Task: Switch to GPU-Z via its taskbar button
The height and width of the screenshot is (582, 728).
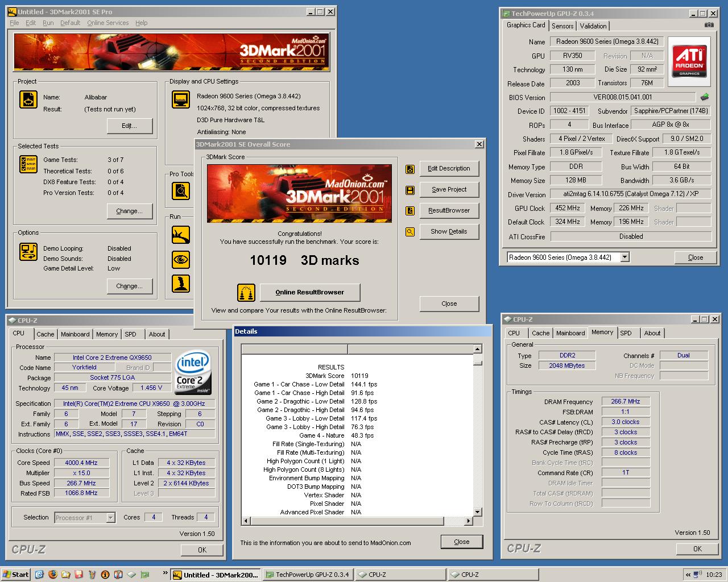Action: point(308,575)
